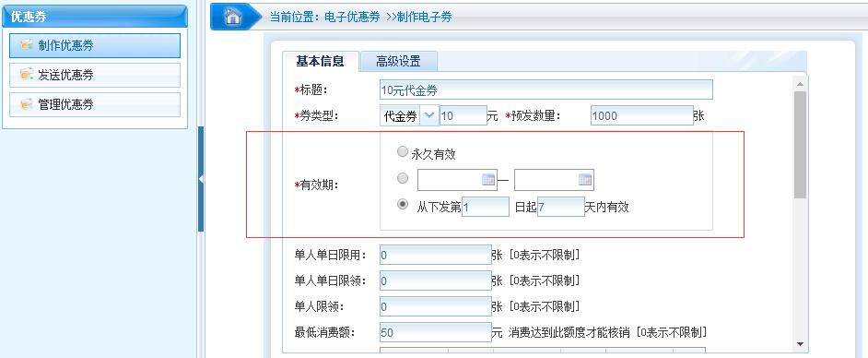The image size is (868, 358).
Task: Select the 从下发第 days-valid radio option
Action: (x=403, y=205)
